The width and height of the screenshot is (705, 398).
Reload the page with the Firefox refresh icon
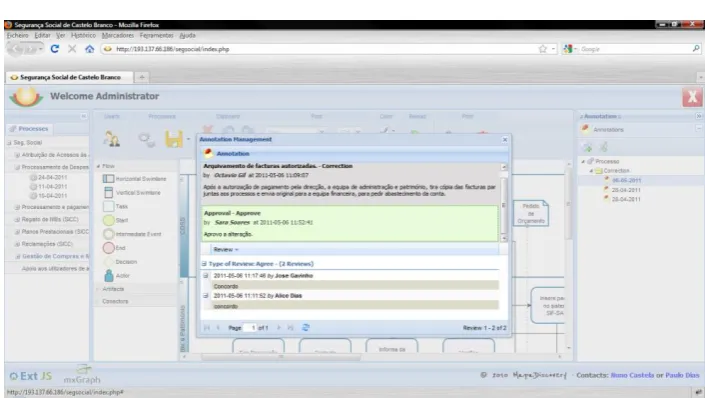click(54, 49)
